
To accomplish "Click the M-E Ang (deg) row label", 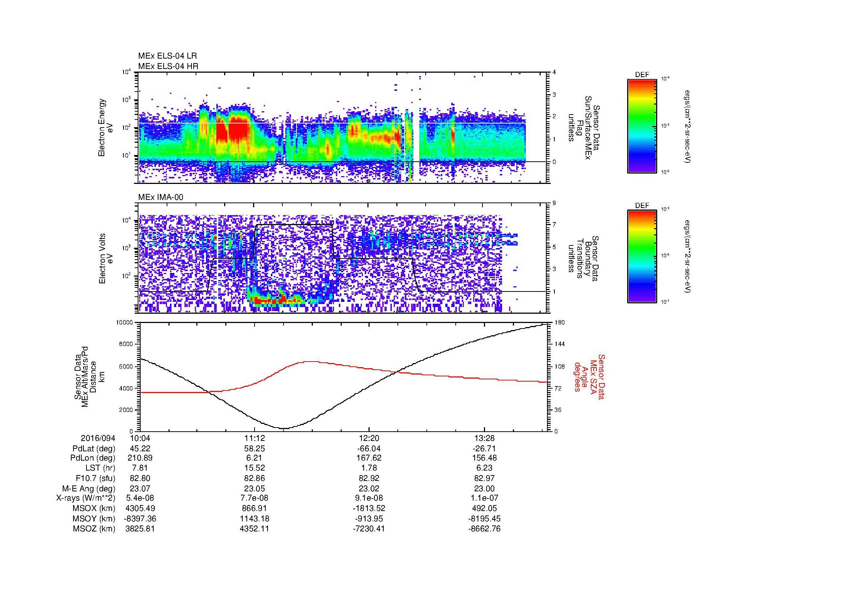I will pos(89,489).
